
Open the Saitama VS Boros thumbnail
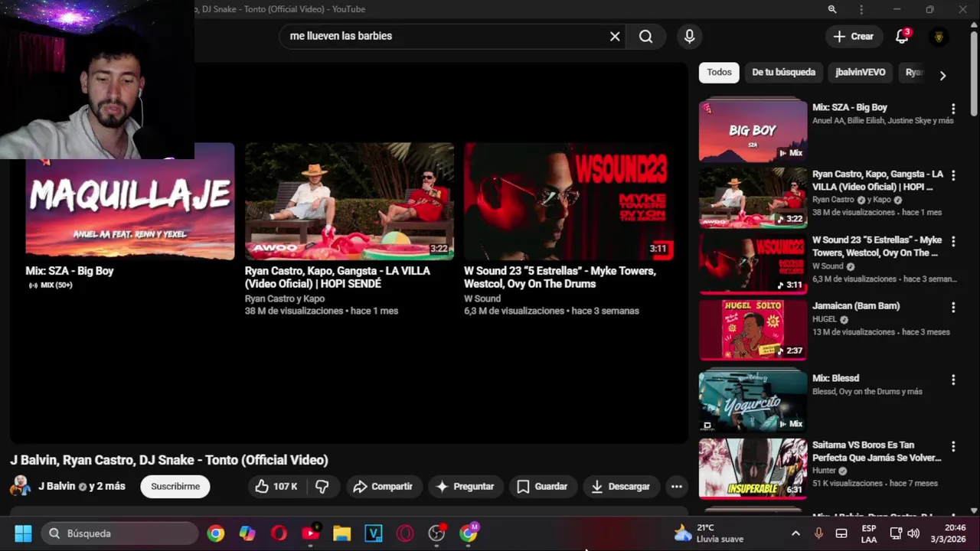[753, 468]
